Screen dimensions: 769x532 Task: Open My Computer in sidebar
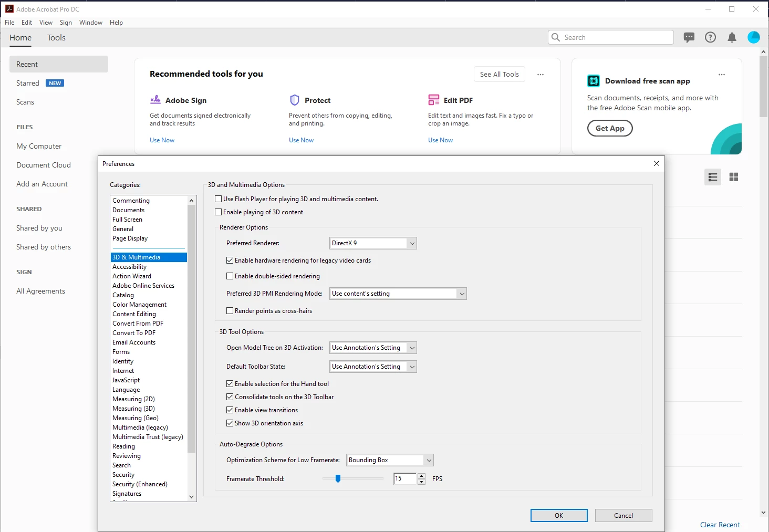tap(39, 146)
